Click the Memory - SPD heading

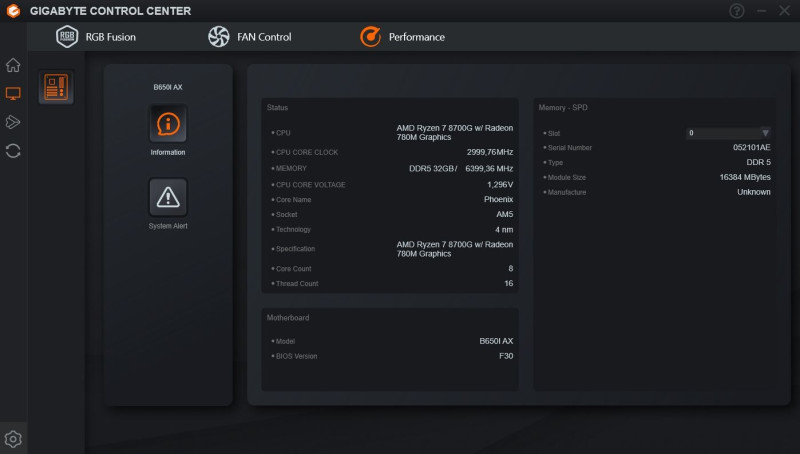563,108
